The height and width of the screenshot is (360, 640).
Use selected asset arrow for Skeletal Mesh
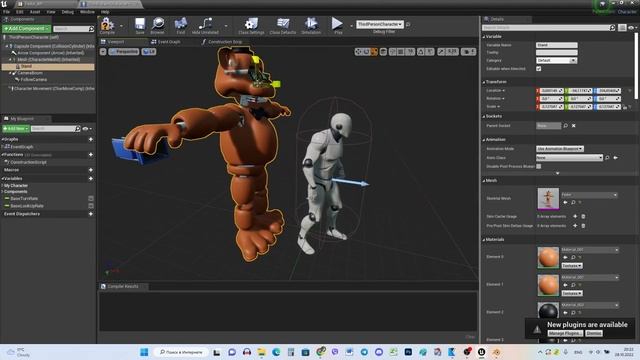pyautogui.click(x=565, y=202)
